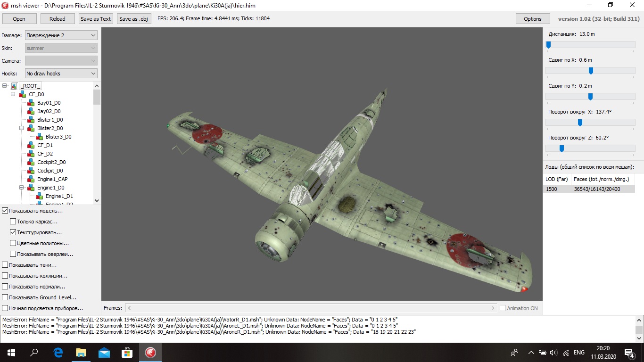Click the _ROOT_ node icon
The image size is (644, 362).
click(14, 86)
